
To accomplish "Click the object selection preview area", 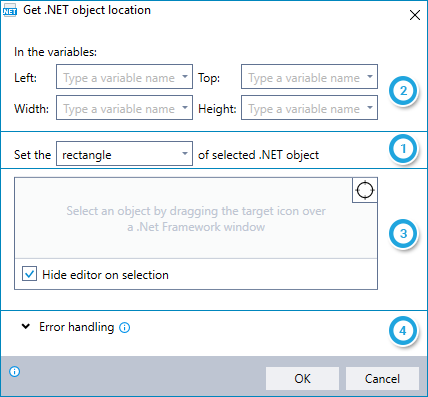I will (196, 218).
